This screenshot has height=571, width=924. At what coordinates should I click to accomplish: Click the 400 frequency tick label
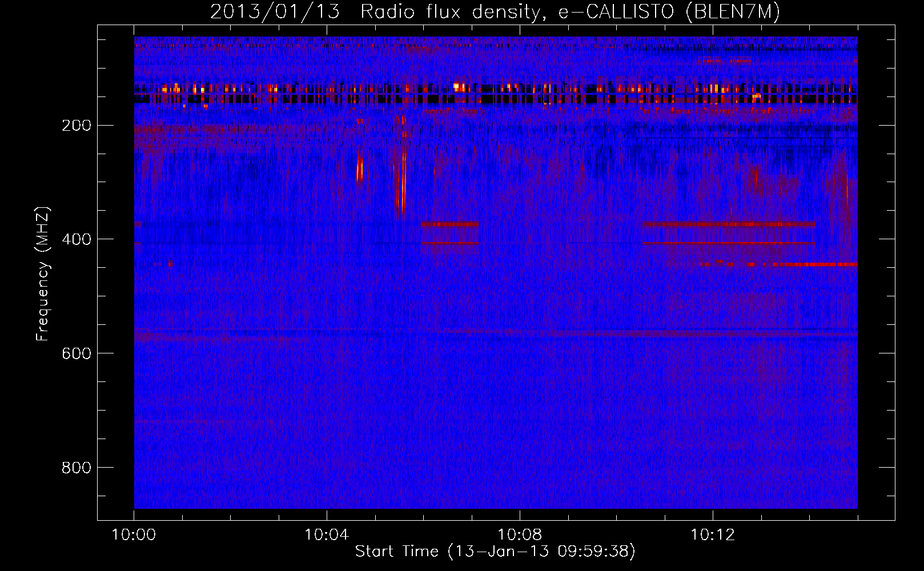pyautogui.click(x=77, y=239)
